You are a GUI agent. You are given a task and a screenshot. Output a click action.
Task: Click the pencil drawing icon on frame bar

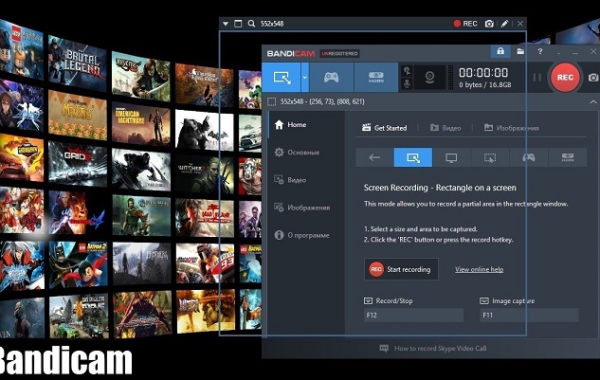[505, 24]
